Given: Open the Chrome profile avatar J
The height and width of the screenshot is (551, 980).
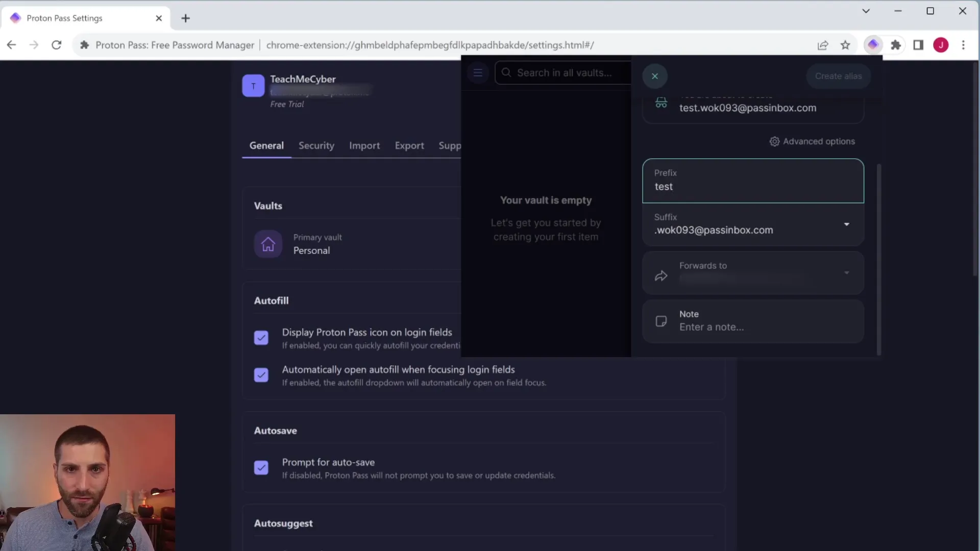Looking at the screenshot, I should tap(941, 45).
